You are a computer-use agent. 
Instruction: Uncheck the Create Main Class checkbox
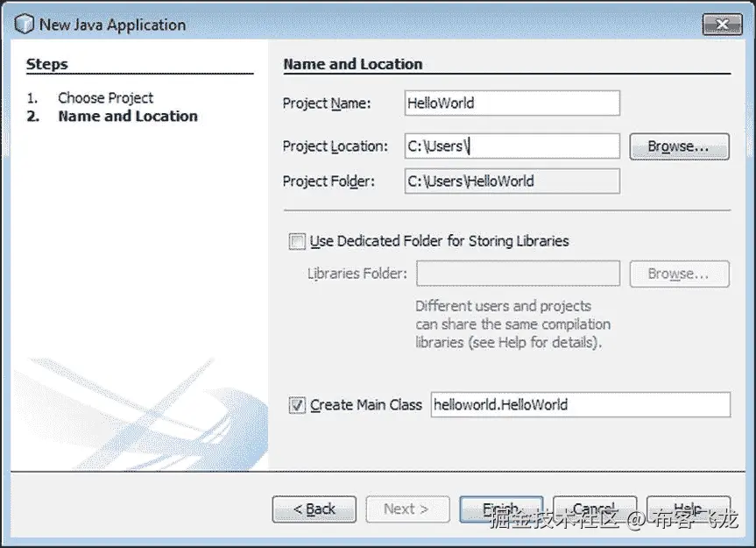point(297,405)
